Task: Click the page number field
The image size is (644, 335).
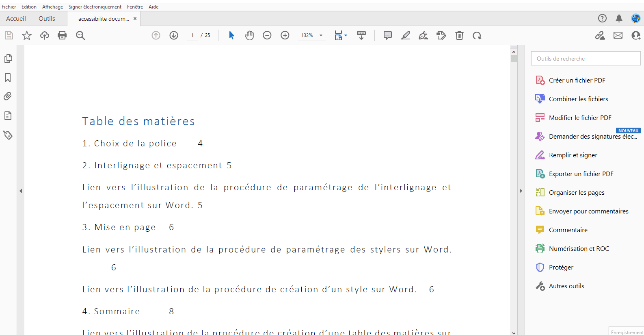Action: (192, 35)
